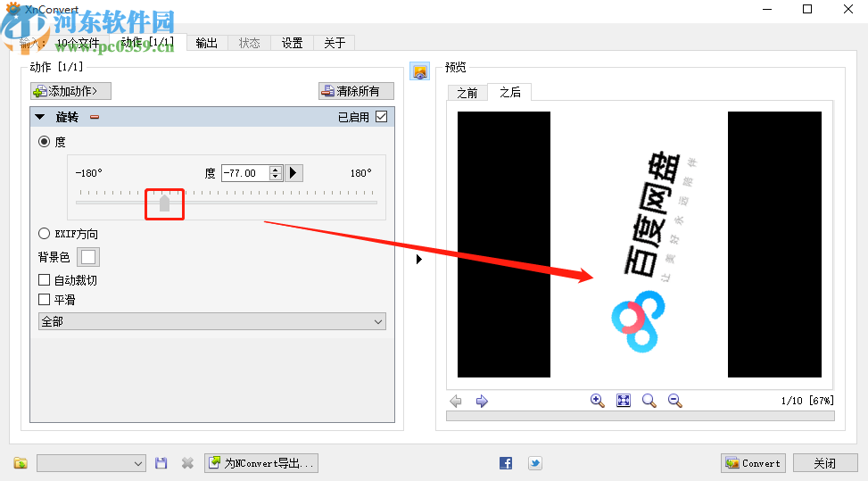Image resolution: width=868 pixels, height=481 pixels.
Task: Fit preview image to window
Action: (624, 400)
